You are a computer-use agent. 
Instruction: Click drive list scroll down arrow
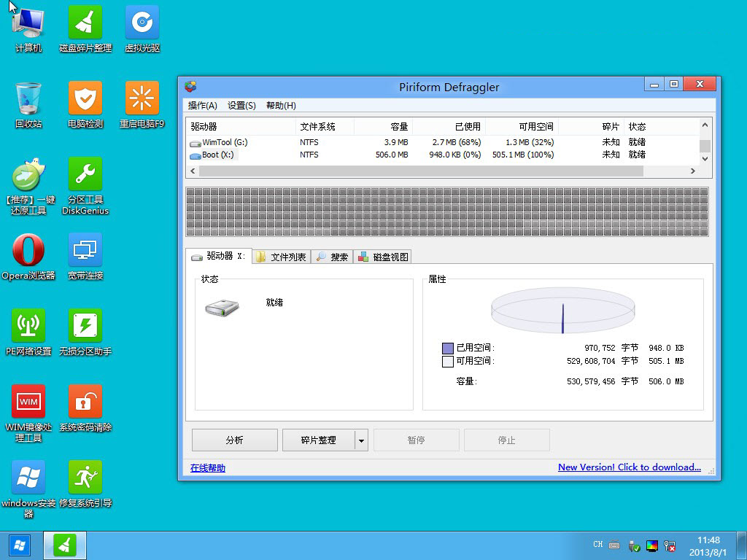[705, 159]
